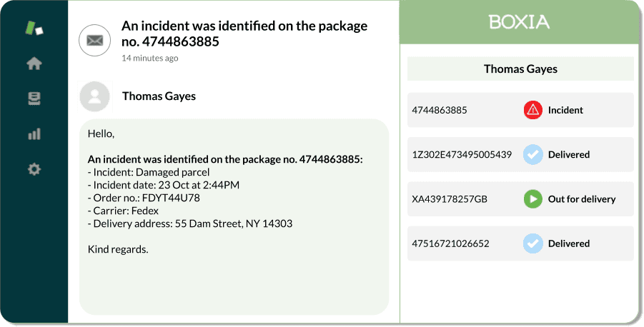Viewport: 644px width, 327px height.
Task: Click the red Incident warning icon
Action: click(533, 110)
